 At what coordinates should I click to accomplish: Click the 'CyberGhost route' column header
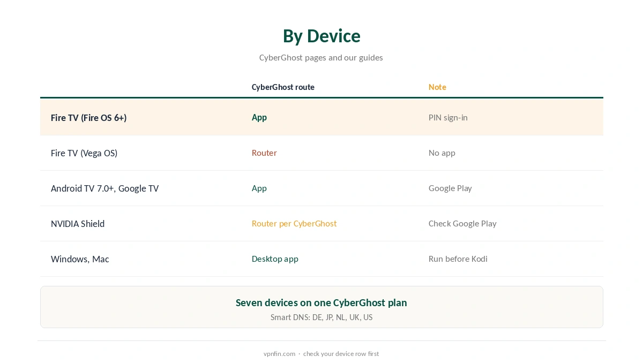[283, 87]
